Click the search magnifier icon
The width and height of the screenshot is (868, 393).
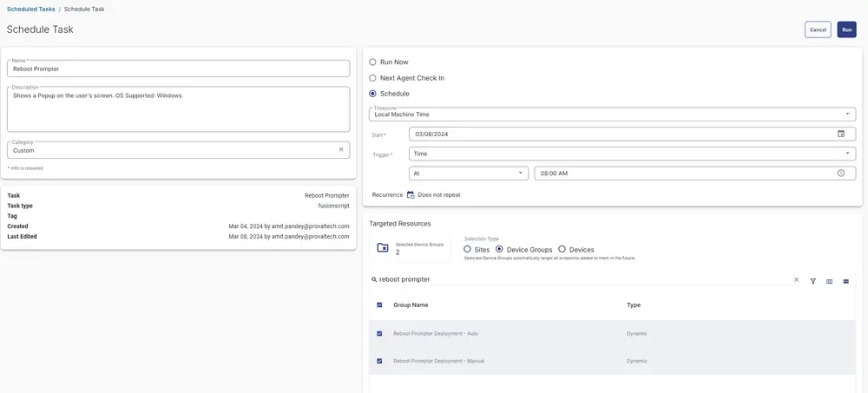click(374, 280)
